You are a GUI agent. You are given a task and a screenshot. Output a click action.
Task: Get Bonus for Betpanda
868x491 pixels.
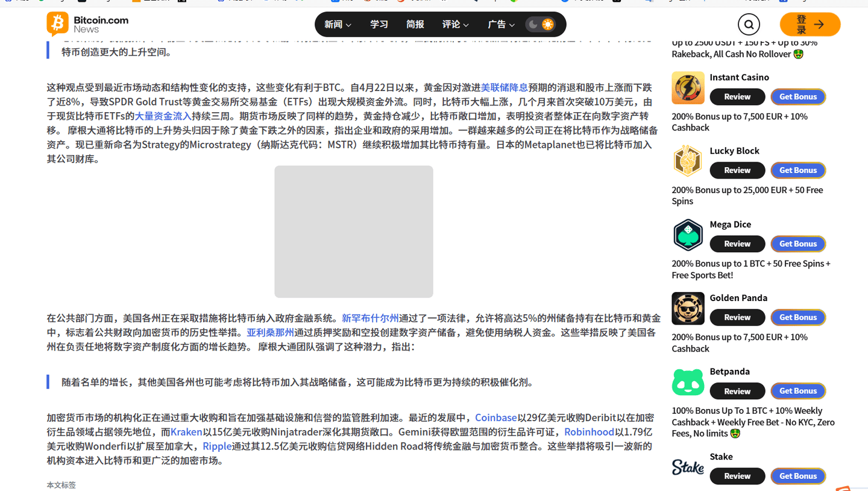click(x=798, y=391)
